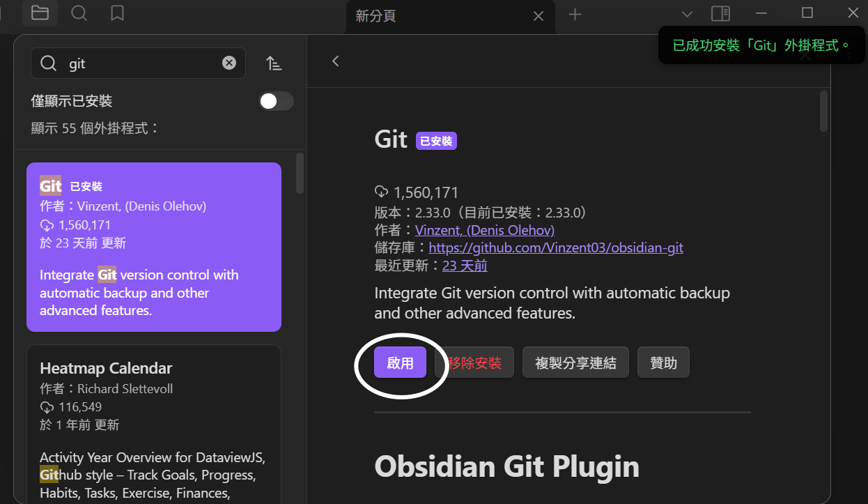Viewport: 868px width, 504px height.
Task: Click the 贊助 sponsor button
Action: pos(663,362)
